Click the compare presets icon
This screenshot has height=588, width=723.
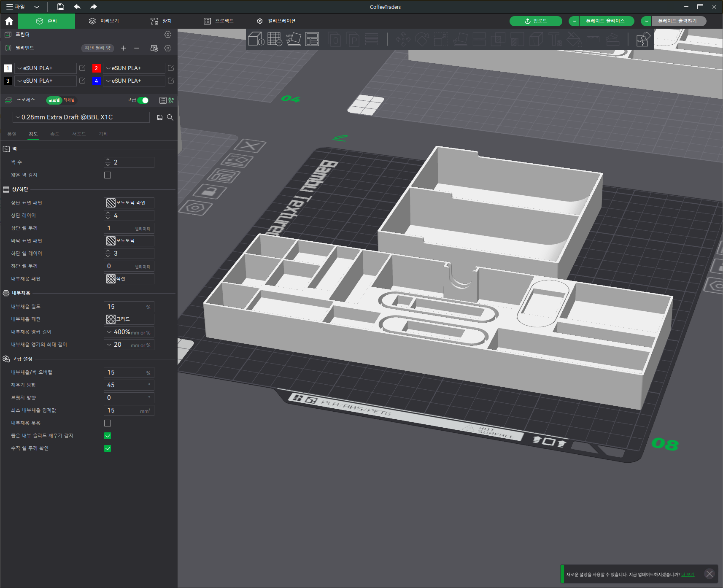tap(171, 100)
